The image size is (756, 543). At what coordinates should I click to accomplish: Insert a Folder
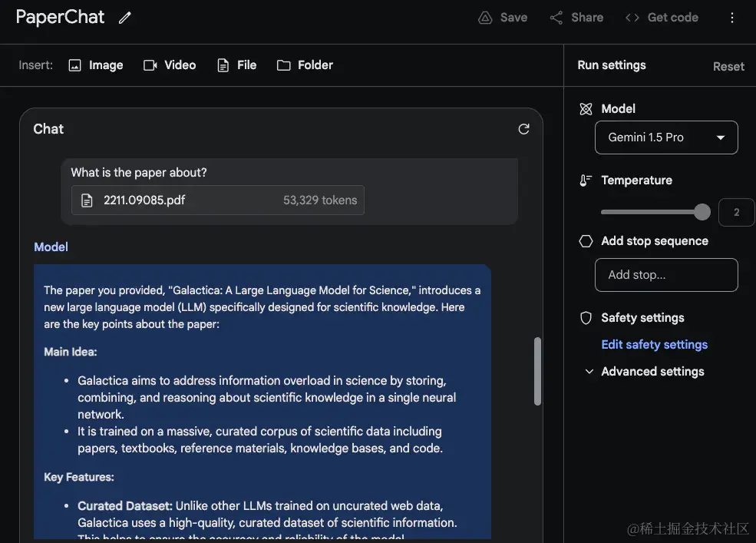click(x=305, y=65)
